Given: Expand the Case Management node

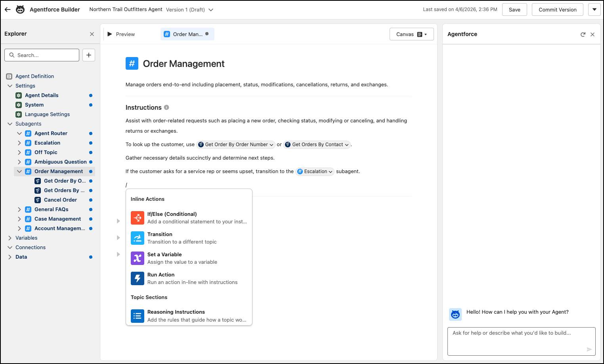Looking at the screenshot, I should tap(19, 219).
